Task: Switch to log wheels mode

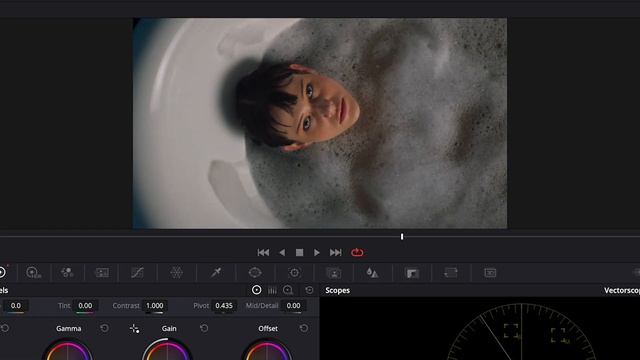Action: (x=288, y=290)
